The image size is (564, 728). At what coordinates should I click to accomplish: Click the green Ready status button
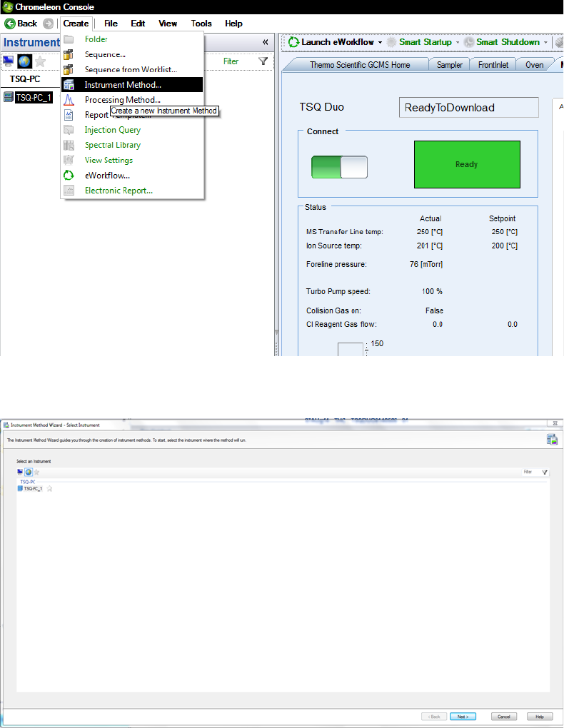point(467,164)
